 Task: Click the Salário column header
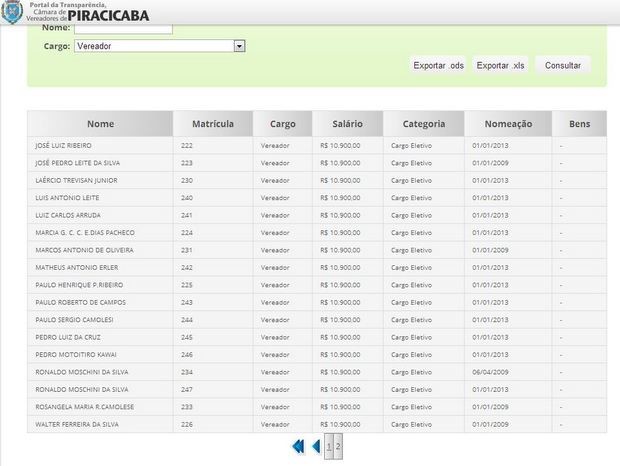pos(347,124)
